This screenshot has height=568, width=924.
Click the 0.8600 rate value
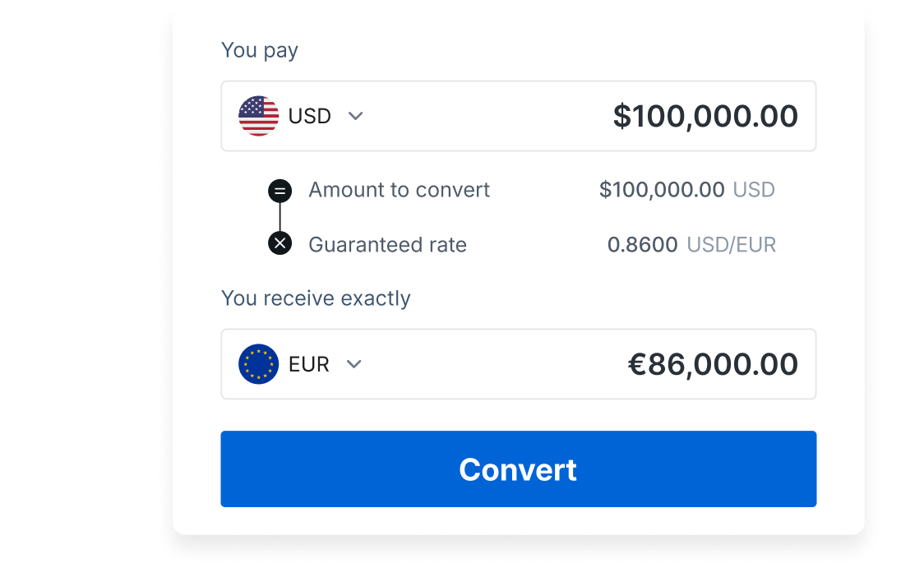point(642,244)
